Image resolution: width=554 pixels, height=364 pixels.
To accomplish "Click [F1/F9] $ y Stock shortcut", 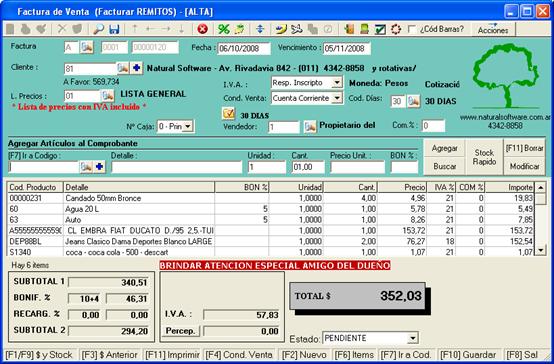I will pos(39,354).
